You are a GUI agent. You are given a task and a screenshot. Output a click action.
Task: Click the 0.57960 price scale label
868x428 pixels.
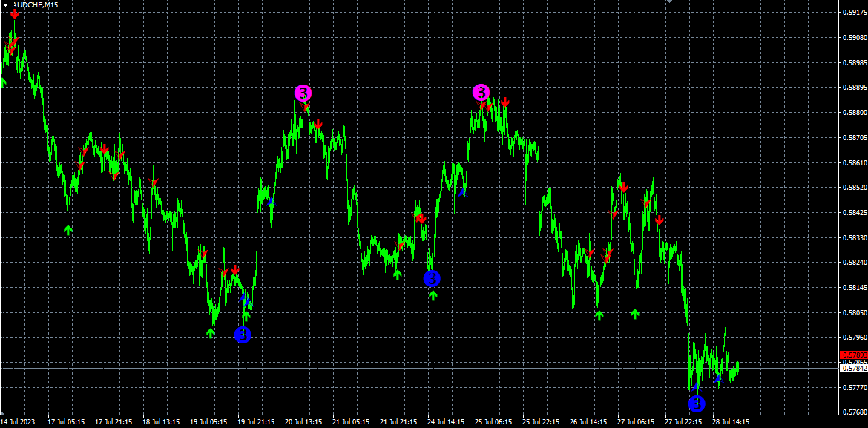click(x=854, y=338)
